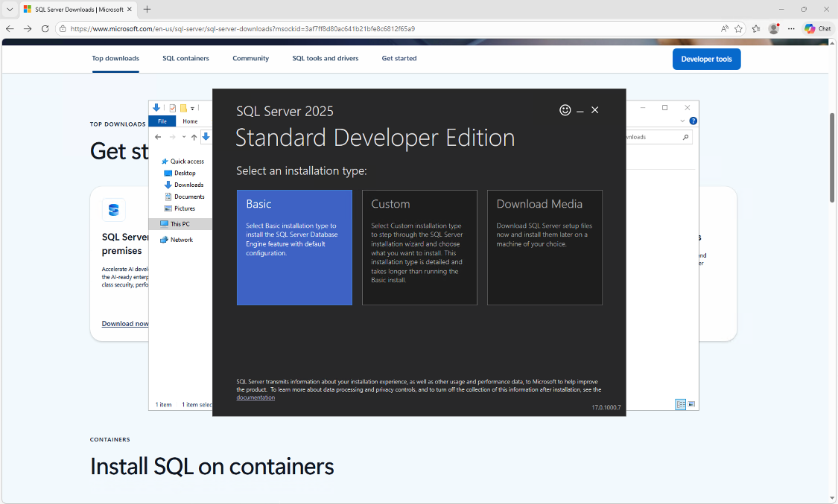Open the Home tab in File Explorer

pyautogui.click(x=190, y=121)
